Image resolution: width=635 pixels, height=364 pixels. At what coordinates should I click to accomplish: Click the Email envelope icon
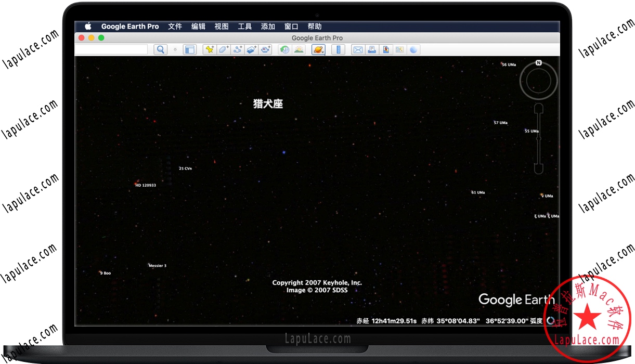(x=358, y=49)
